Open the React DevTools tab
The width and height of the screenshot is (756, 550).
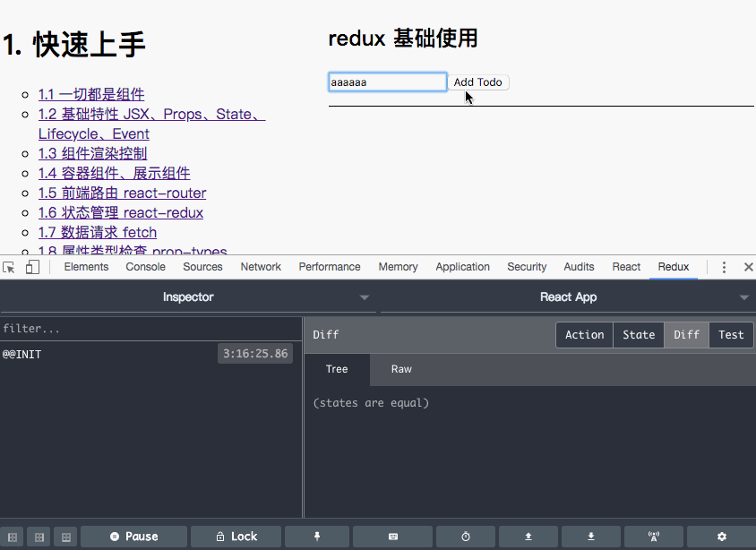625,266
